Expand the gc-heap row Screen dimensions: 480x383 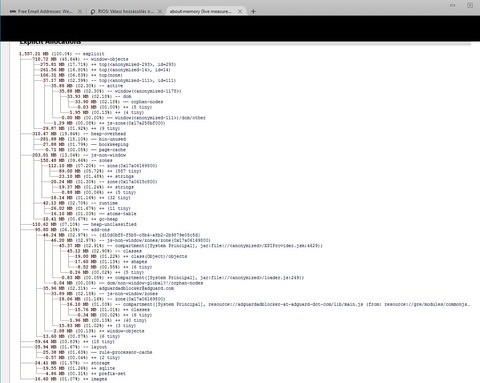80,219
